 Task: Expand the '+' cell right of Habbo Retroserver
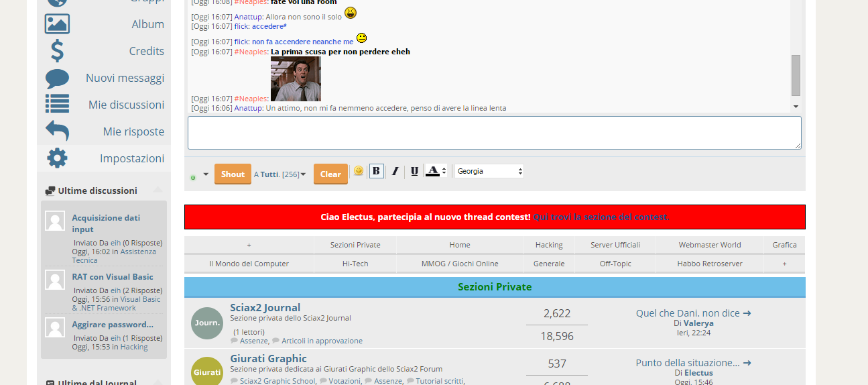tap(784, 264)
